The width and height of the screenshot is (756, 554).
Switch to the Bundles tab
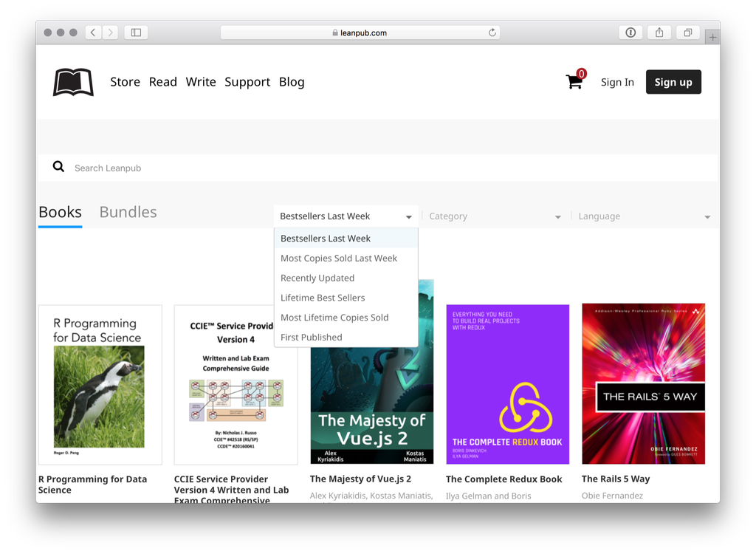coord(128,212)
